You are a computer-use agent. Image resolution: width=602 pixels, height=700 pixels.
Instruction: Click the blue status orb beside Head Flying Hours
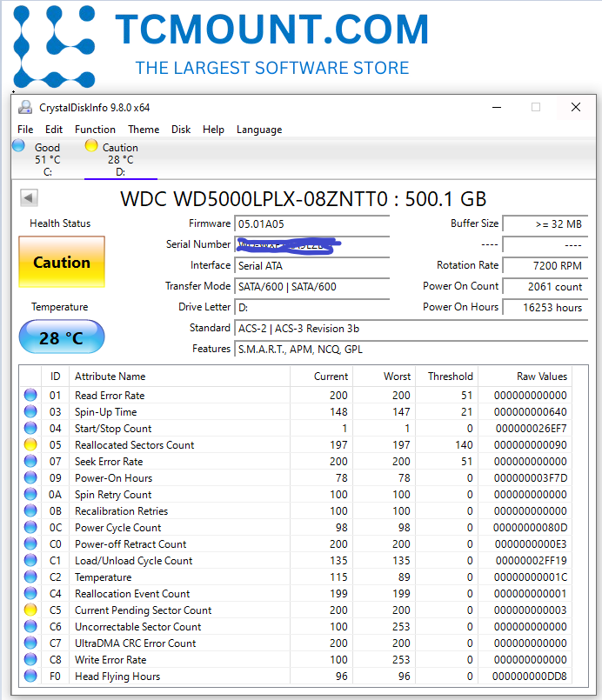[30, 677]
